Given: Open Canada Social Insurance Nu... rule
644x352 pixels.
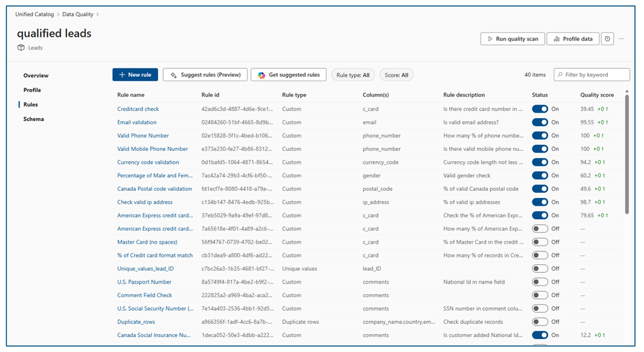Looking at the screenshot, I should [x=153, y=335].
